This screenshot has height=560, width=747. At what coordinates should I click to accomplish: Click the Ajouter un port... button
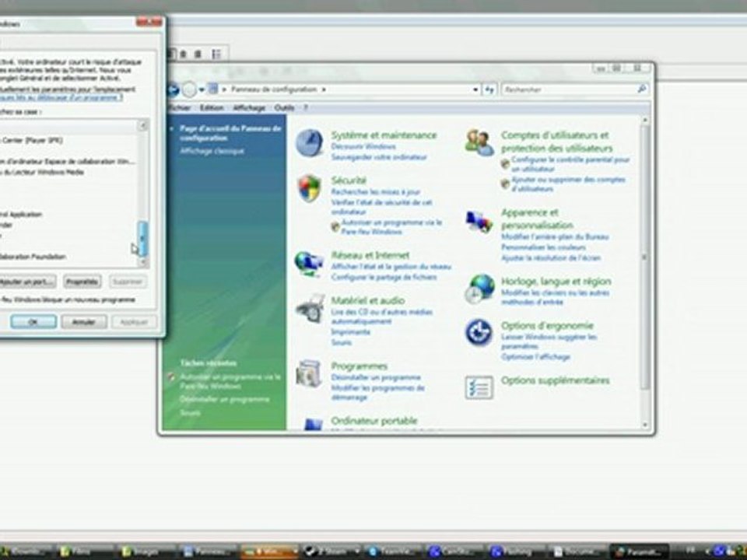(26, 282)
